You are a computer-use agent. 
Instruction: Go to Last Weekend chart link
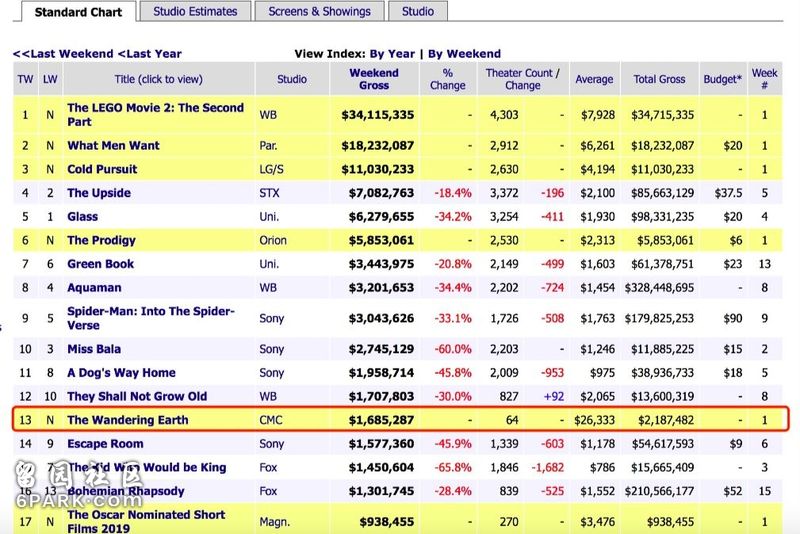tap(63, 54)
